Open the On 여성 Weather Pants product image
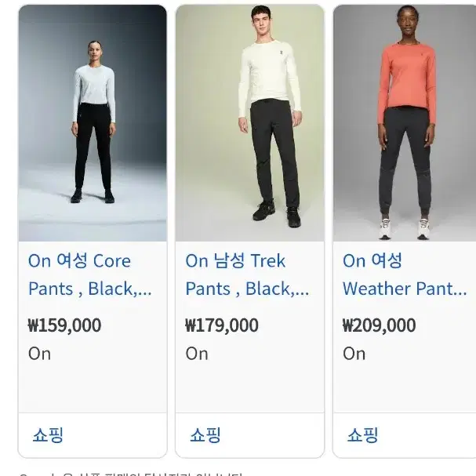Viewport: 476px width, 476px height. [x=405, y=123]
